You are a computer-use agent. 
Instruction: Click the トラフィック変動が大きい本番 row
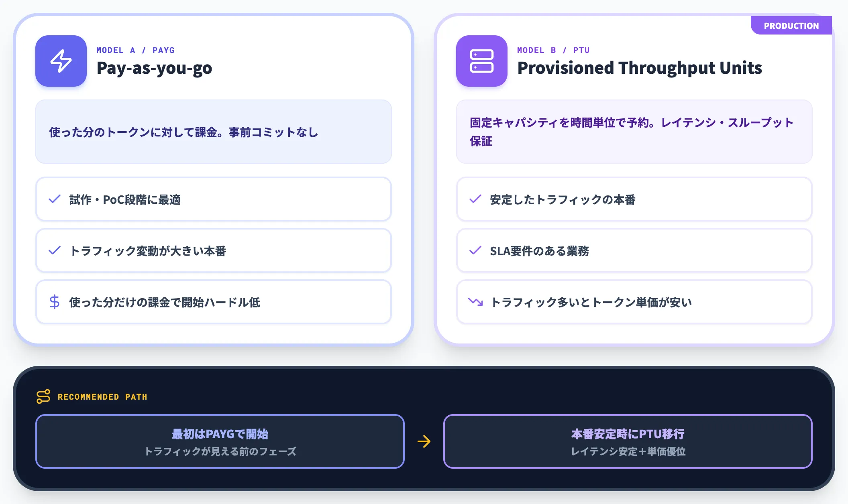[214, 250]
